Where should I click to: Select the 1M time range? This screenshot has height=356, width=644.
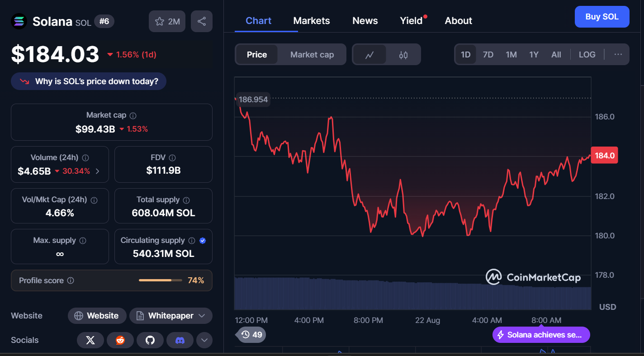(511, 55)
